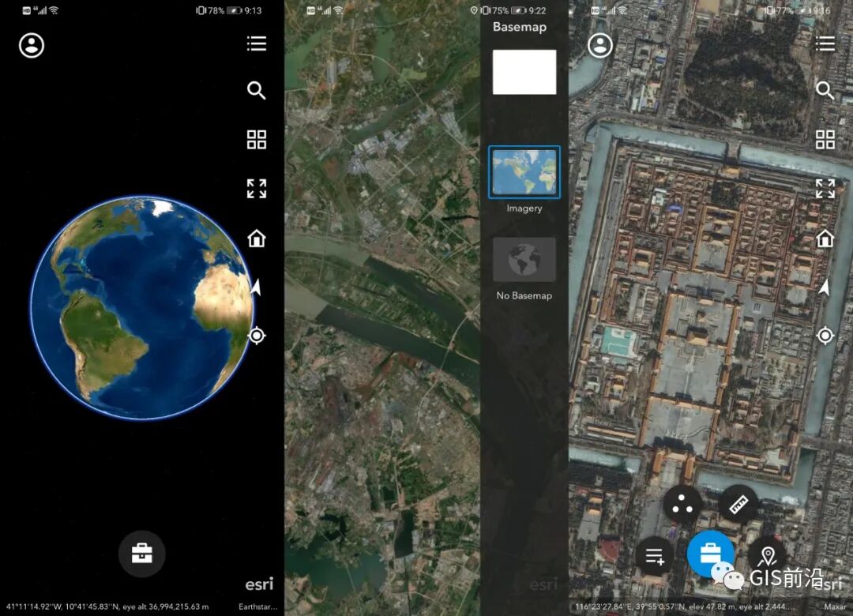
Task: Tap the 78% battery indicator in left status bar
Action: [219, 10]
